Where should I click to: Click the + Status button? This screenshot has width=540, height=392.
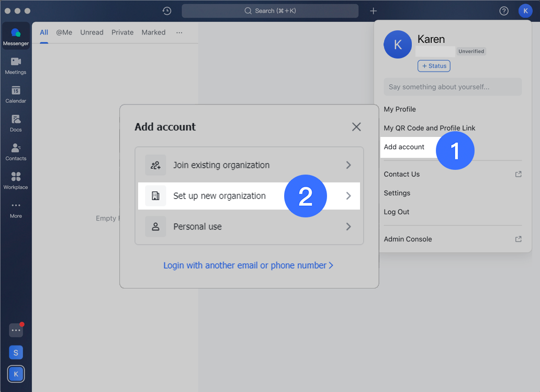(434, 66)
